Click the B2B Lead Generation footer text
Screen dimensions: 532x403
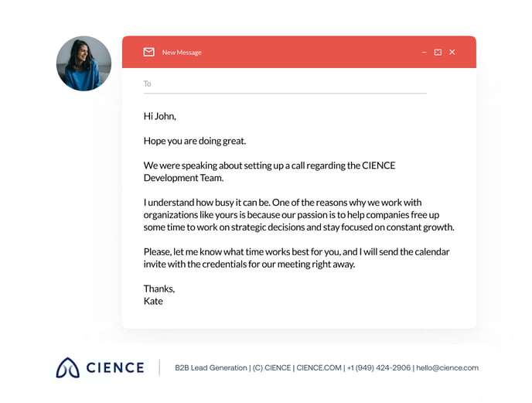[x=211, y=367]
